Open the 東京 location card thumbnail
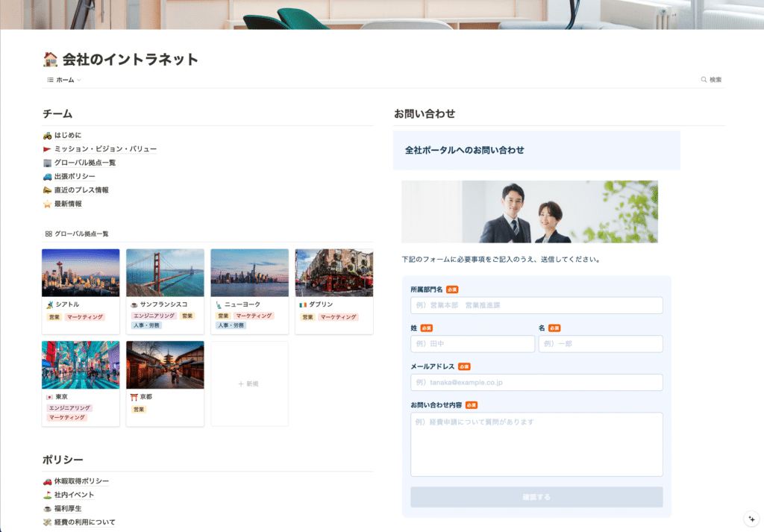The width and height of the screenshot is (764, 532). pyautogui.click(x=81, y=363)
